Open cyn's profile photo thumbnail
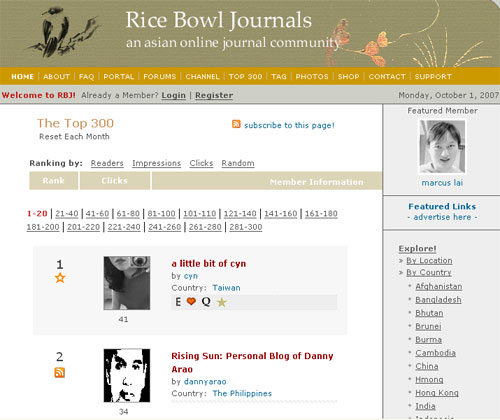 click(127, 283)
